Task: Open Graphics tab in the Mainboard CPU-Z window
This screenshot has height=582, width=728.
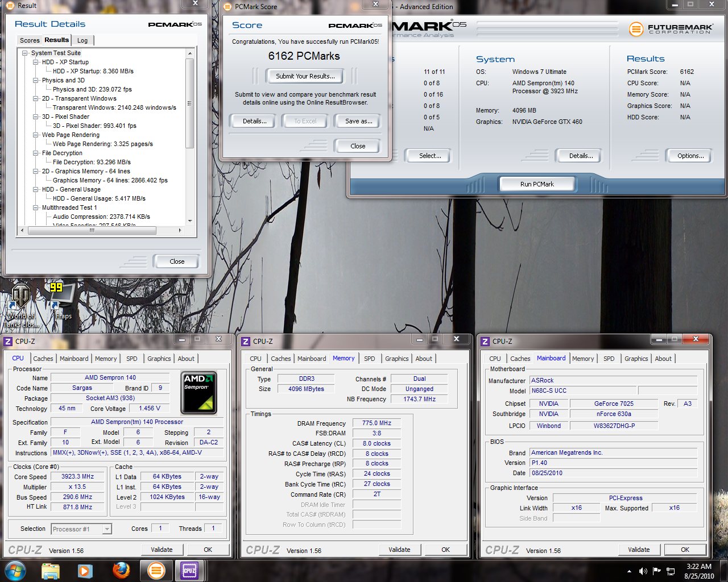Action: pyautogui.click(x=636, y=359)
